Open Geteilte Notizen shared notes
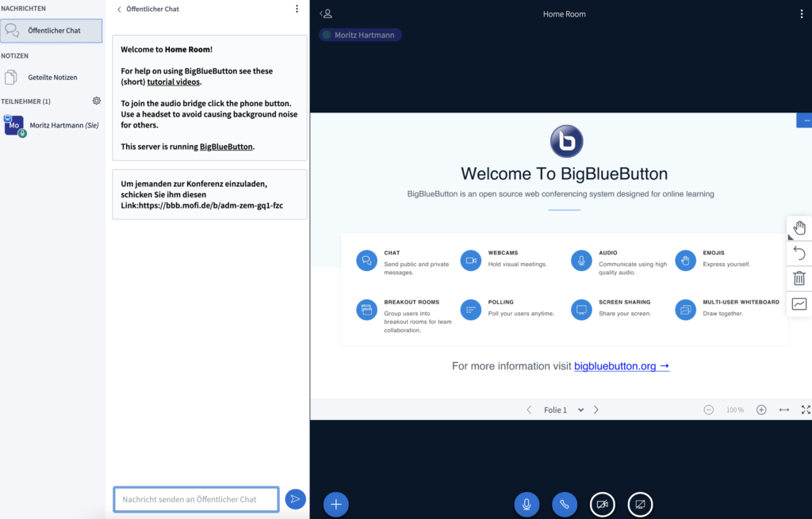812x519 pixels. tap(52, 77)
